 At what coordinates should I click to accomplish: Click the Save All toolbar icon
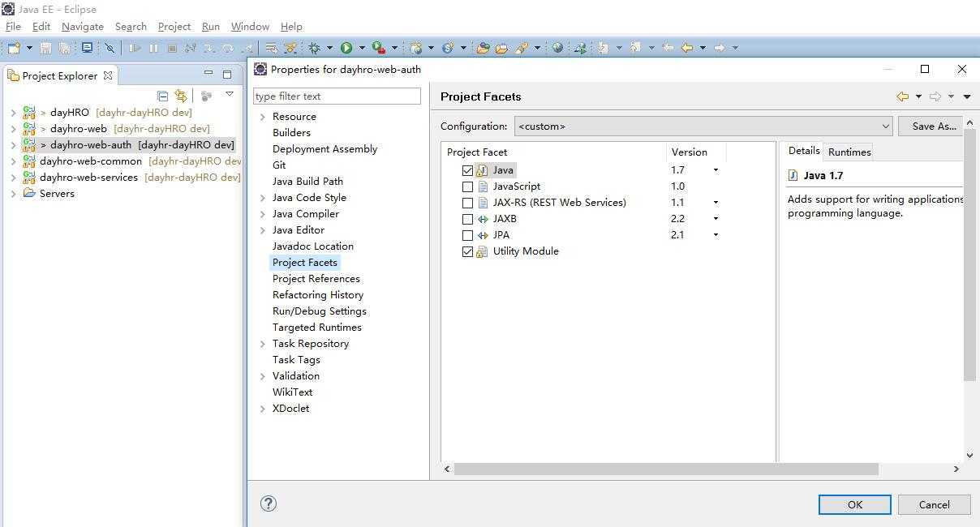(65, 48)
